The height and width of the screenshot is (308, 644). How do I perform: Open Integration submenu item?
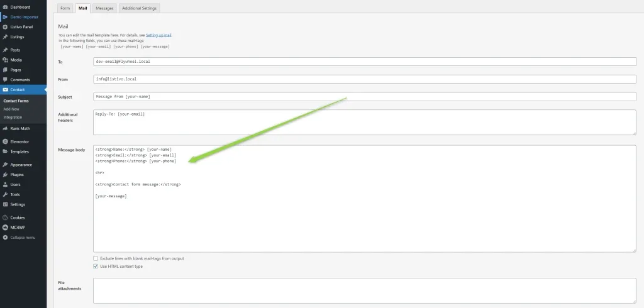13,118
